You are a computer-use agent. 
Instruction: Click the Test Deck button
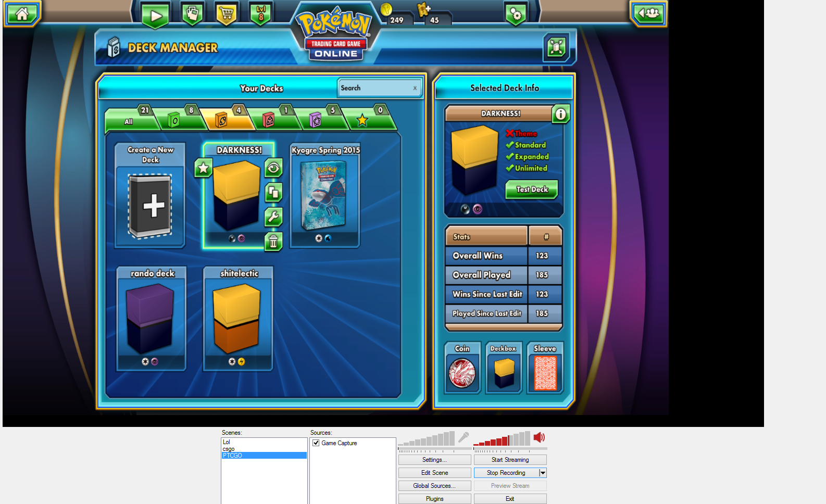tap(532, 190)
